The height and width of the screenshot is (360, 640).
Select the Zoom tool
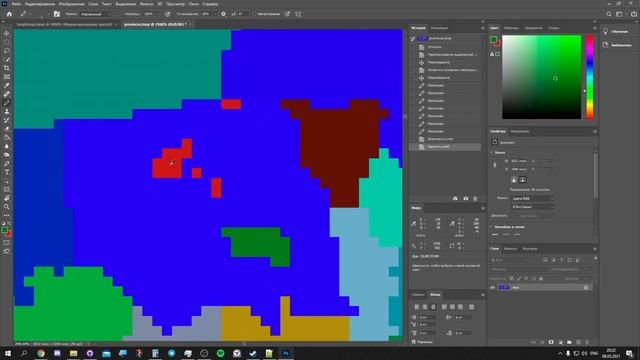(x=7, y=207)
